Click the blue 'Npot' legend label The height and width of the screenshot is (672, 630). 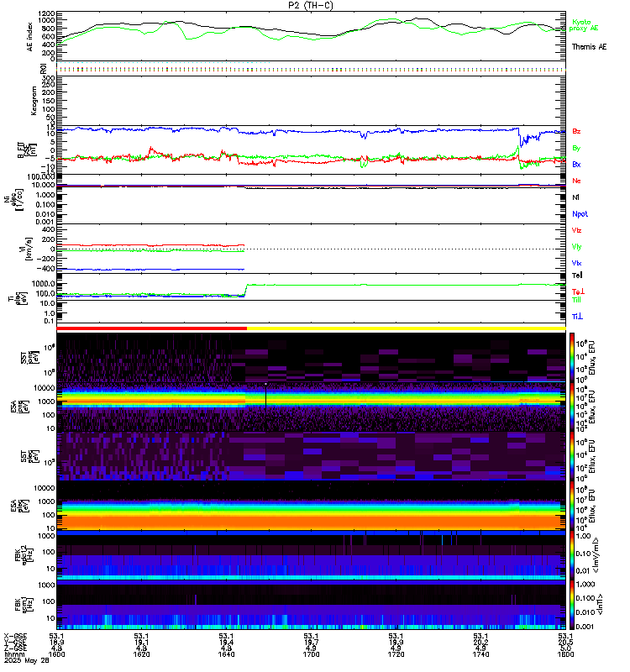580,214
